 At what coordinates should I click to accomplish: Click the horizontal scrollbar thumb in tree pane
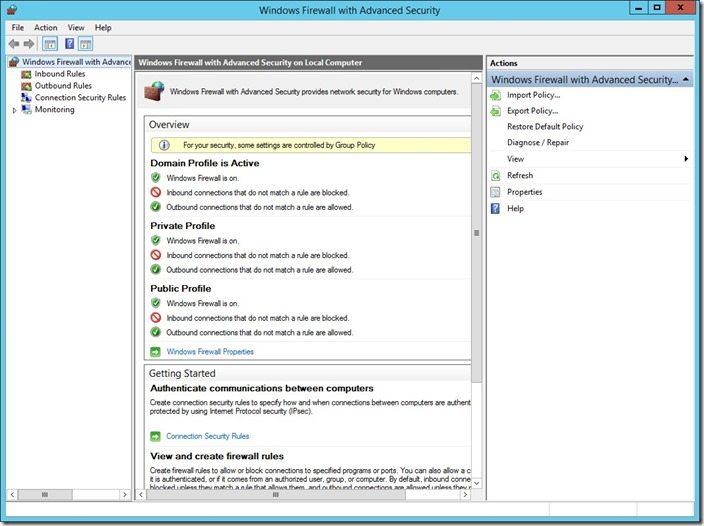(x=45, y=495)
